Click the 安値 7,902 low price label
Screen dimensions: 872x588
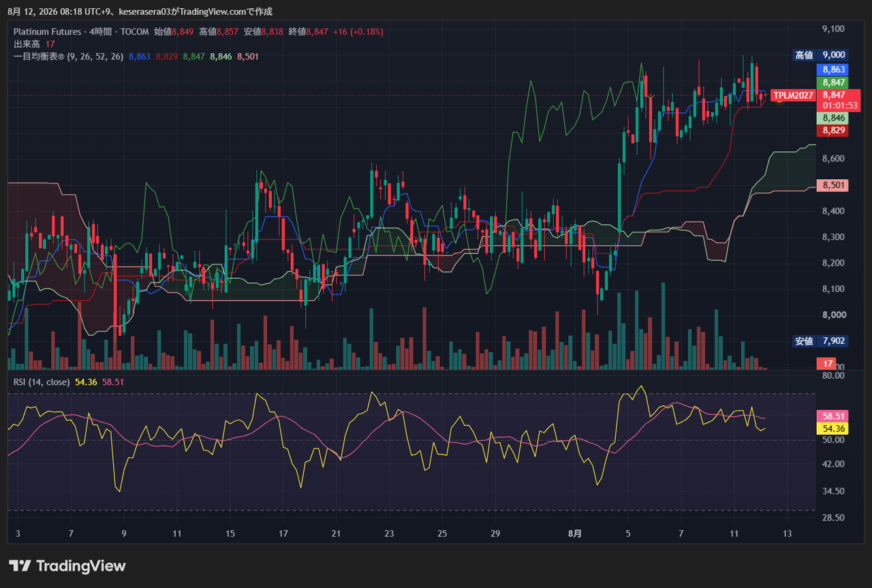(x=820, y=341)
